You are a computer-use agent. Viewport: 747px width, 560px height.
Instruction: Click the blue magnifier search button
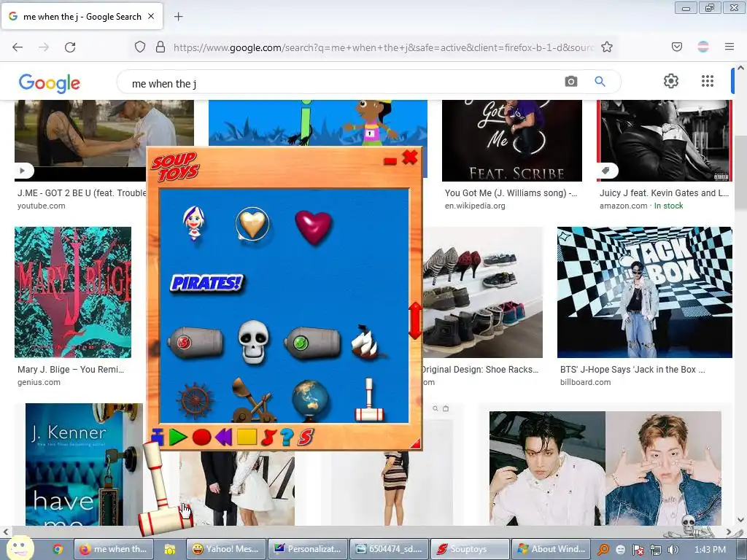(x=600, y=82)
